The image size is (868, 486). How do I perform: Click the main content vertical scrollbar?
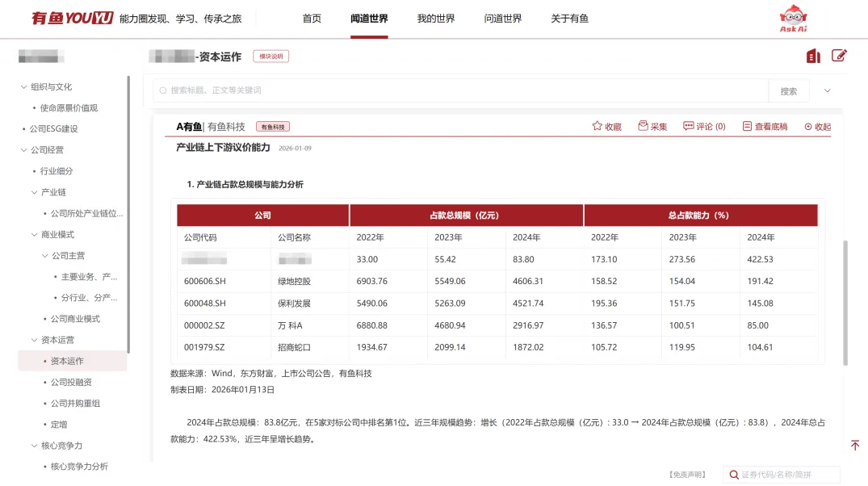pos(845,302)
